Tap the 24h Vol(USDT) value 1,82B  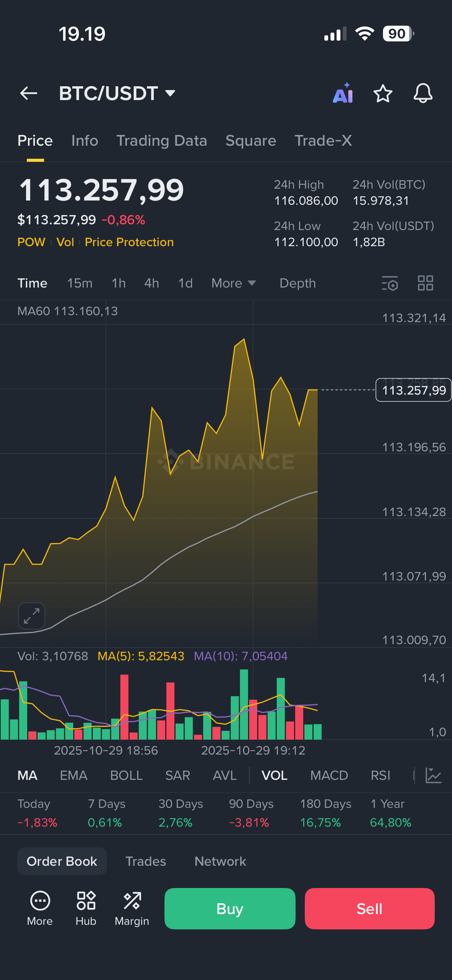(369, 242)
